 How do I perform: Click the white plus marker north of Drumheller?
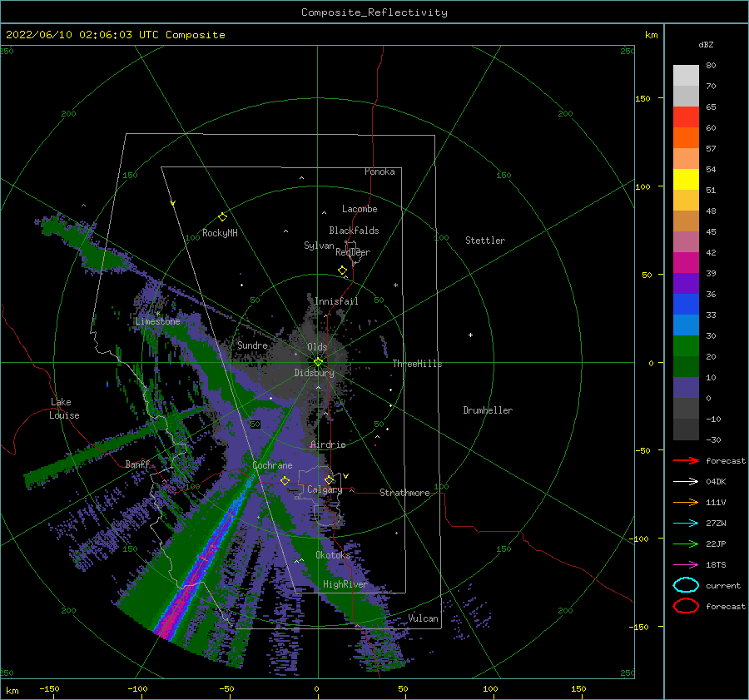coord(470,335)
